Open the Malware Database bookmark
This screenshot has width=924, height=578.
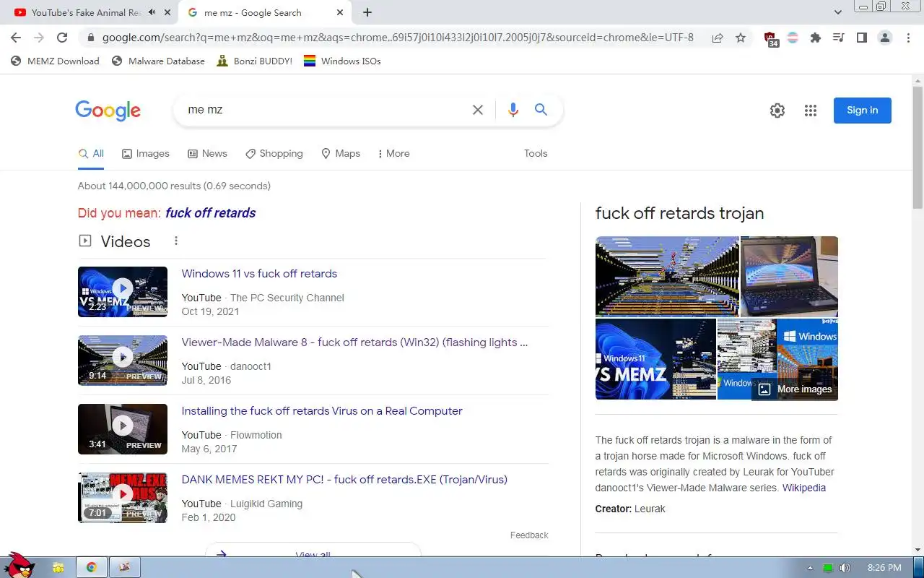pos(158,61)
